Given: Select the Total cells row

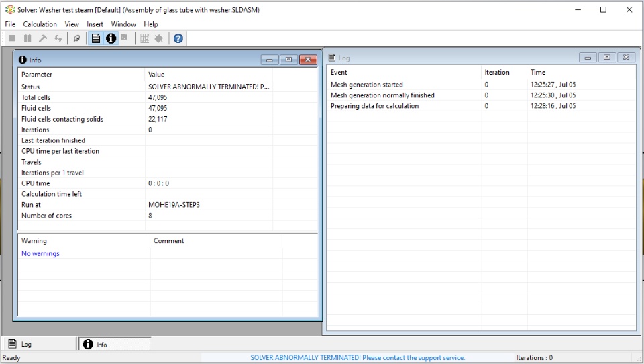Looking at the screenshot, I should tap(168, 97).
